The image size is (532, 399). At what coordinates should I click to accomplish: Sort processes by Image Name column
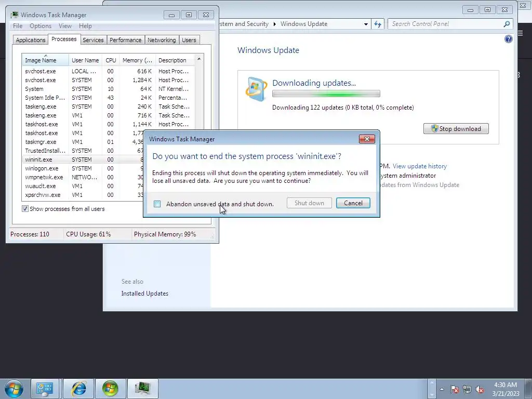45,60
